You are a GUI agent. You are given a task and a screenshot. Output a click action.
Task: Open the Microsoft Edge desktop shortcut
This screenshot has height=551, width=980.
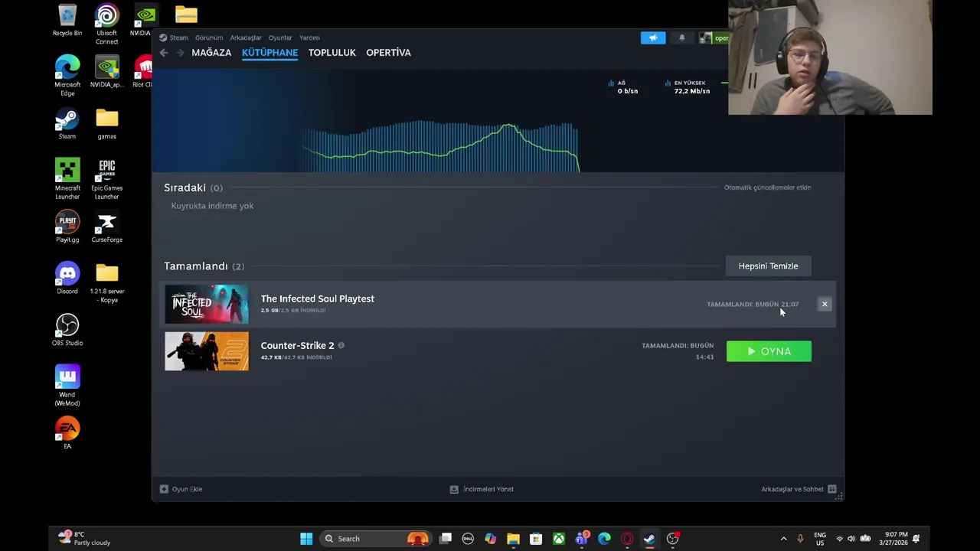[67, 76]
